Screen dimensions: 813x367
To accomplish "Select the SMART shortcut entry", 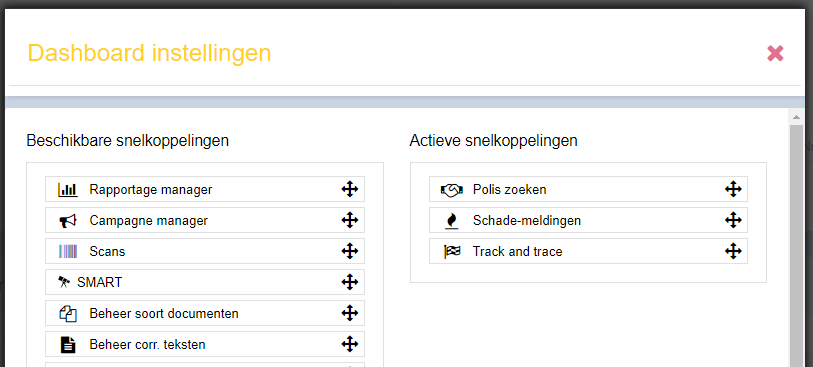I will [x=205, y=283].
